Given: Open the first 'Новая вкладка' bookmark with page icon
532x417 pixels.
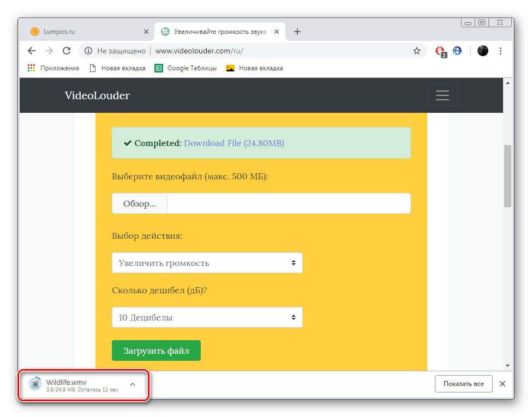Looking at the screenshot, I should point(117,68).
